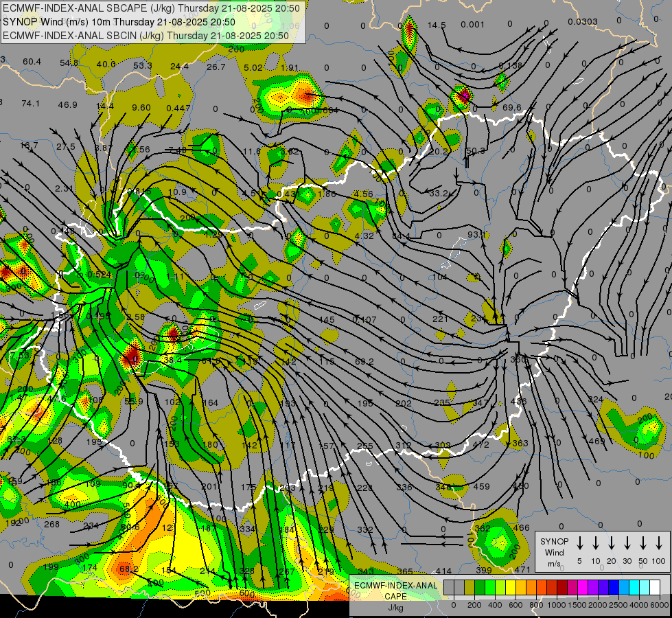Click the map value '54.8'
672x618 pixels.
tap(69, 63)
